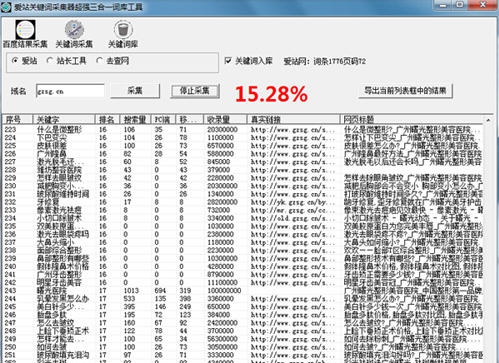Click the link http://mr.gzsg.cn/cc... in row 233
The image size is (499, 363).
pyautogui.click(x=293, y=210)
